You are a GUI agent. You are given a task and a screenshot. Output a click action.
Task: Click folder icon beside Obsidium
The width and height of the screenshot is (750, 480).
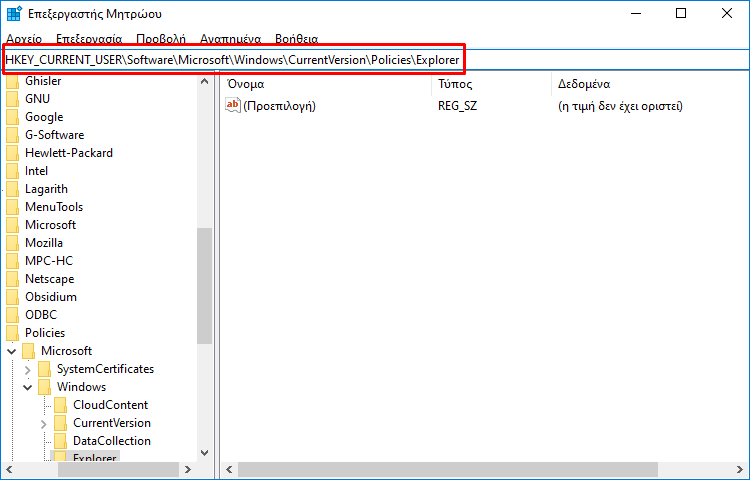(12, 297)
